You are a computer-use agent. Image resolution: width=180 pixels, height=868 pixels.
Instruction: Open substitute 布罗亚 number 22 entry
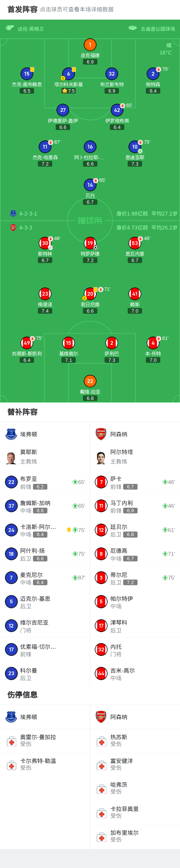pos(45,482)
